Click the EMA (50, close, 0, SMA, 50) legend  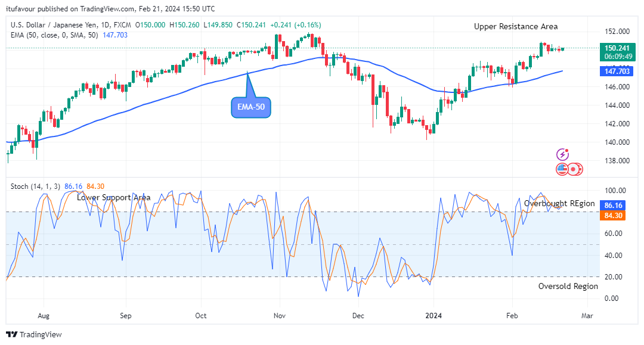pos(54,35)
